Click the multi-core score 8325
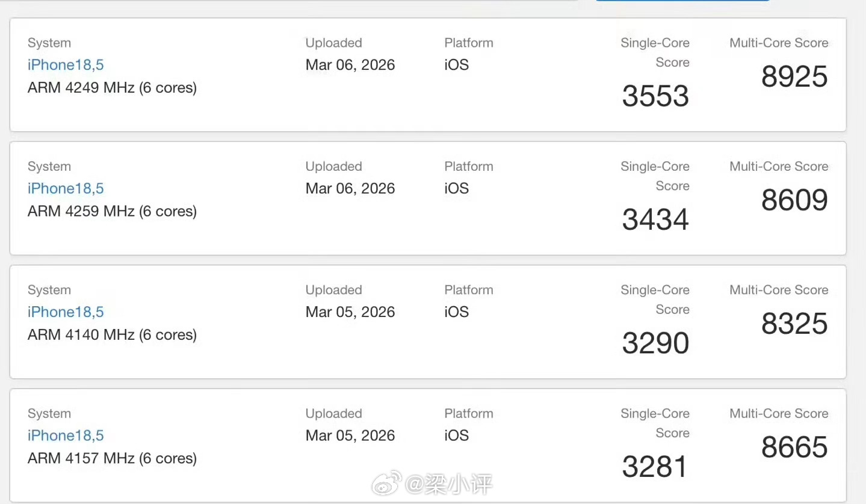 pyautogui.click(x=794, y=324)
